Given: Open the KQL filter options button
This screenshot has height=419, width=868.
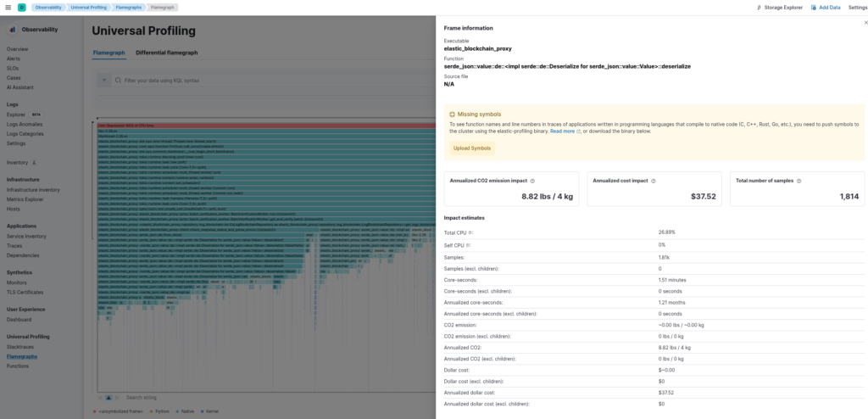Looking at the screenshot, I should click(x=104, y=81).
